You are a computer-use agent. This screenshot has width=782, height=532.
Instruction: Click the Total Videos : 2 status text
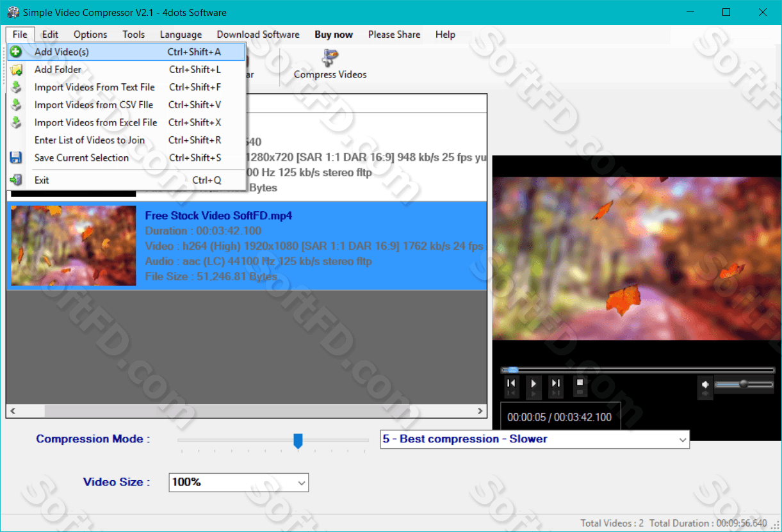click(x=612, y=523)
